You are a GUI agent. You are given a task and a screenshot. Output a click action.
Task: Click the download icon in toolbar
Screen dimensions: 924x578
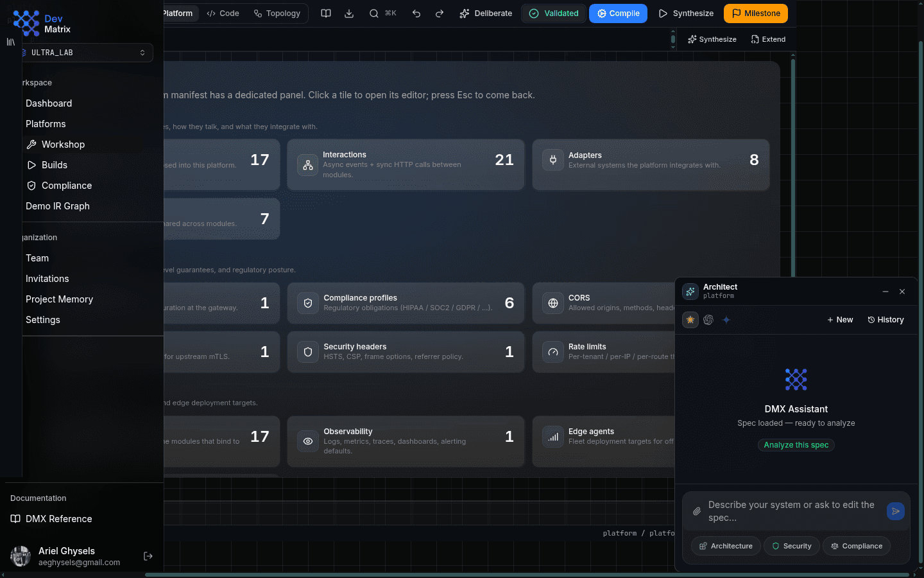(349, 13)
